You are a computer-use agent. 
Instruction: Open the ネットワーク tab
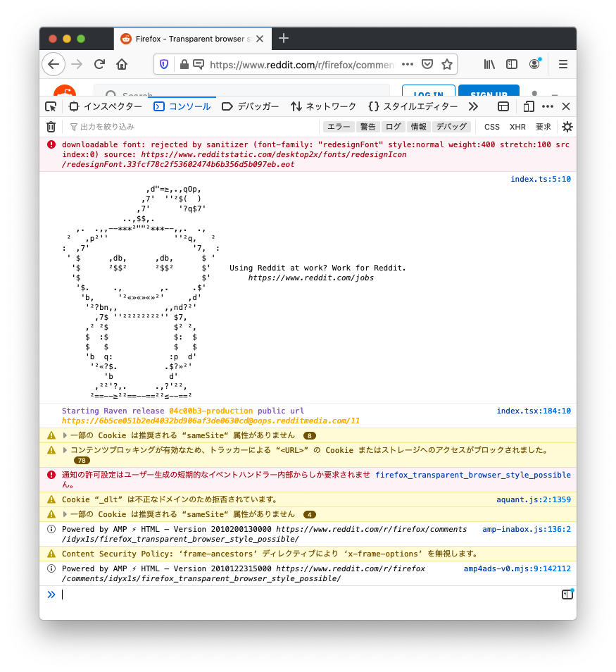click(323, 106)
